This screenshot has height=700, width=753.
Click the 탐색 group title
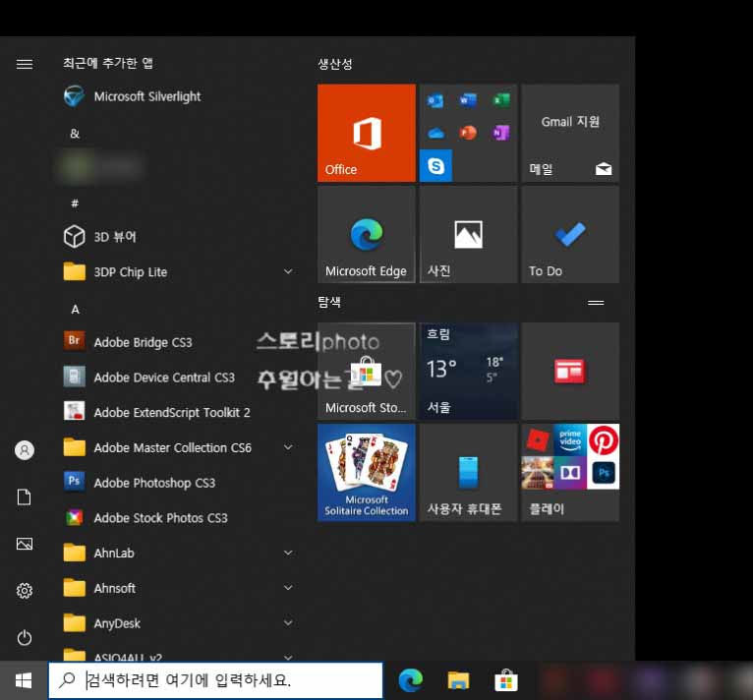tap(329, 302)
